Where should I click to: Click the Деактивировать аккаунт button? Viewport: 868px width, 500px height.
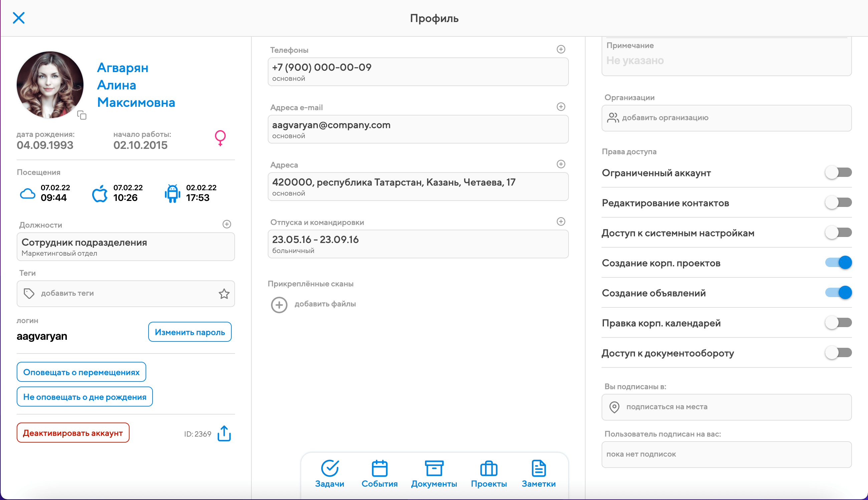(73, 433)
